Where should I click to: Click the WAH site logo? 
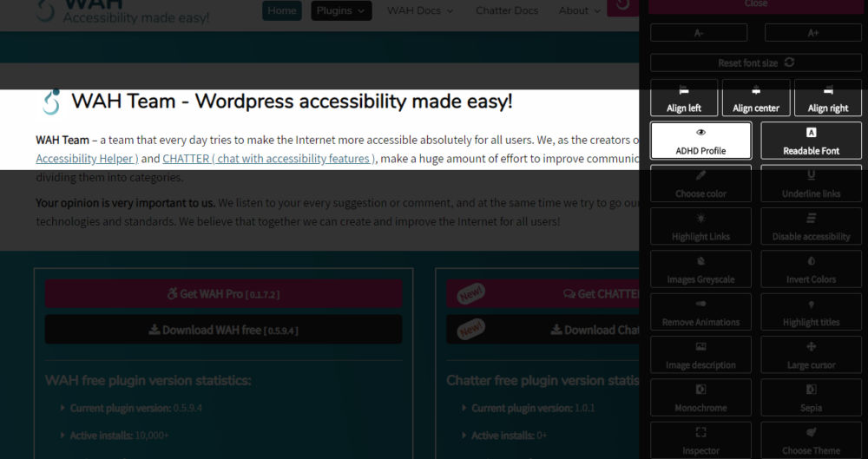coord(45,10)
